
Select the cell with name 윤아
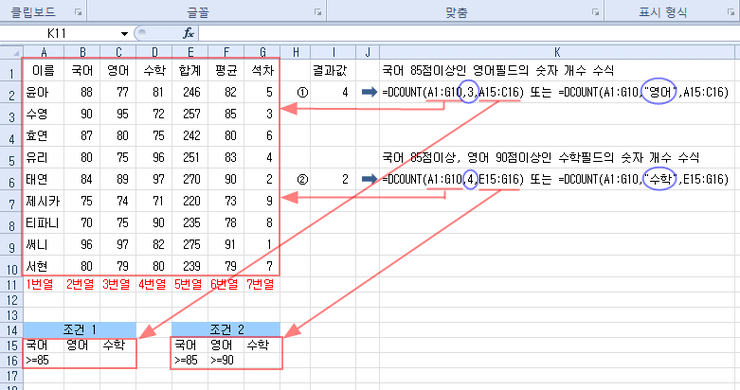click(44, 92)
